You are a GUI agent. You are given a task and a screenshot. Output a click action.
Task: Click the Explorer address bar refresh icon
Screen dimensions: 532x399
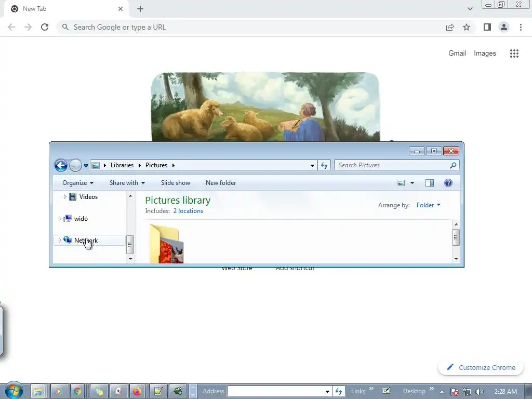[324, 165]
